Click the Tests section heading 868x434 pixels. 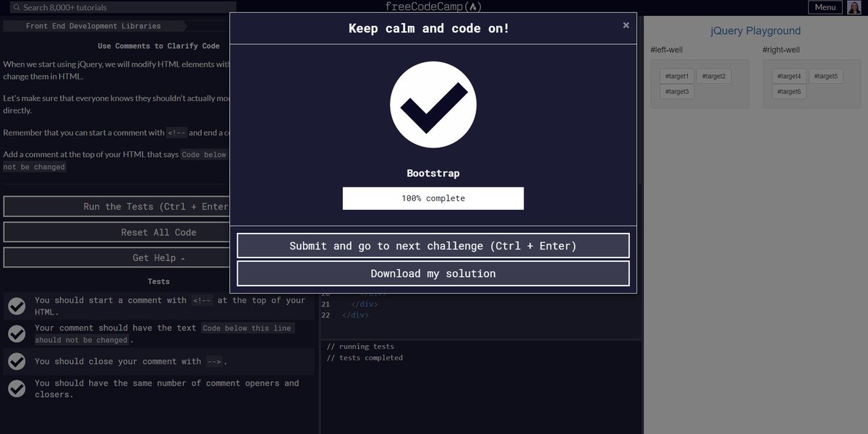pos(158,281)
